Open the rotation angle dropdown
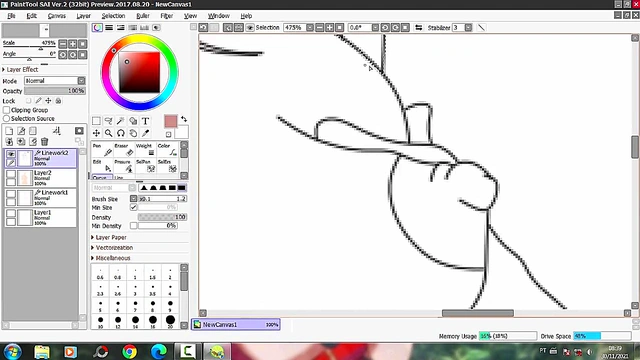This screenshot has height=360, width=640. pyautogui.click(x=375, y=27)
